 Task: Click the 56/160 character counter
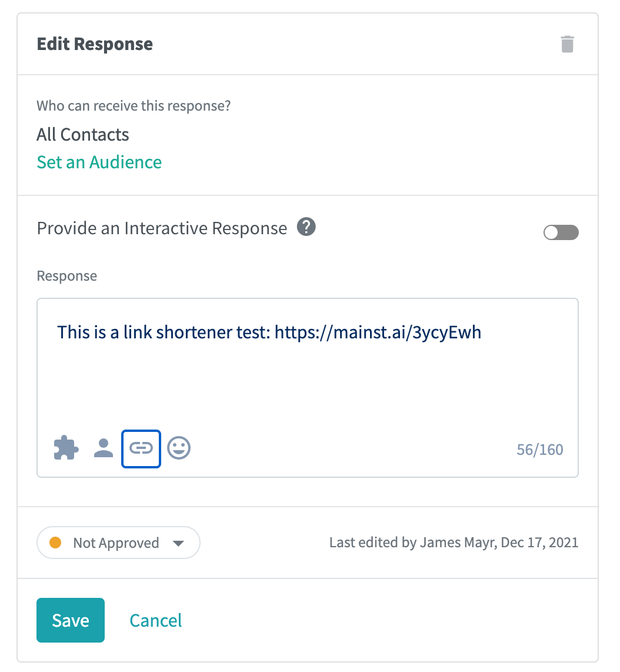click(x=540, y=450)
